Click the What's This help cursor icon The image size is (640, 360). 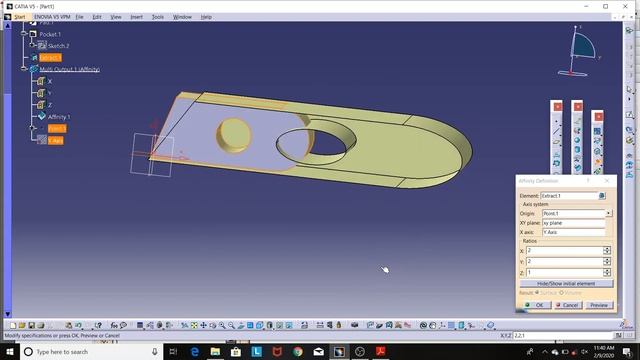click(98, 325)
